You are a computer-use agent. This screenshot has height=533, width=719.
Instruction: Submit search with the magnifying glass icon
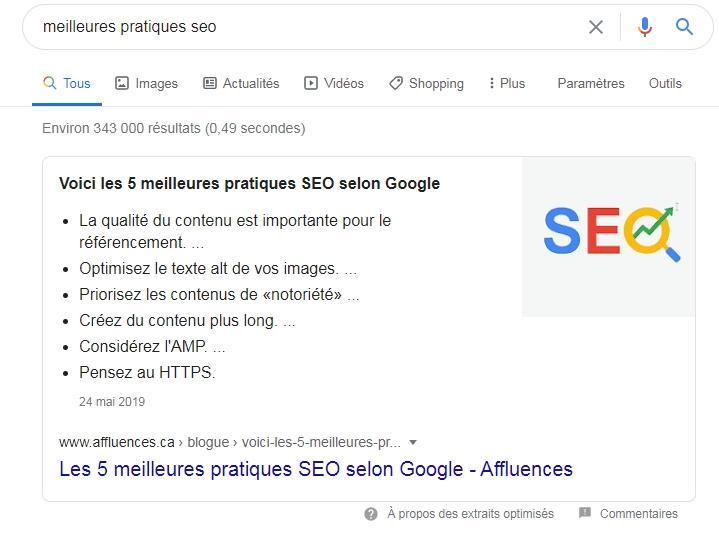pyautogui.click(x=685, y=27)
